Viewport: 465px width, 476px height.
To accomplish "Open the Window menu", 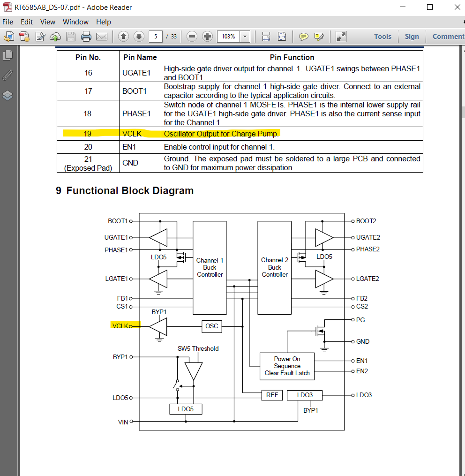I will coord(75,22).
